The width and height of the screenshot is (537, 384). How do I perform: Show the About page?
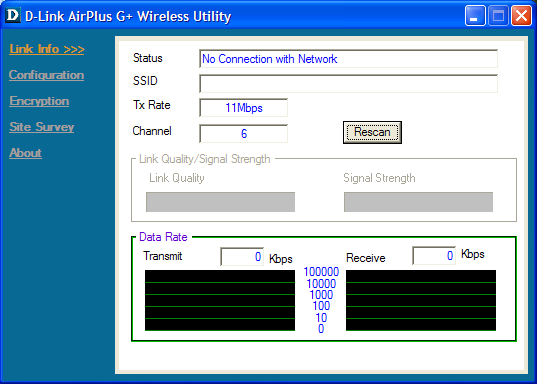[25, 153]
